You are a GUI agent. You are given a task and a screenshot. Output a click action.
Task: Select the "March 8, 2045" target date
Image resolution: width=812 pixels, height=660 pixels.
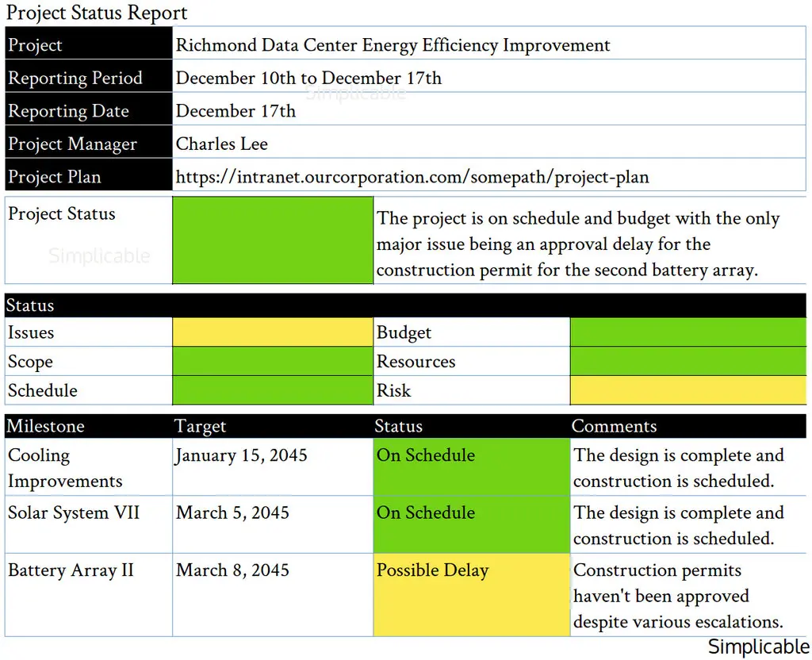(x=232, y=570)
